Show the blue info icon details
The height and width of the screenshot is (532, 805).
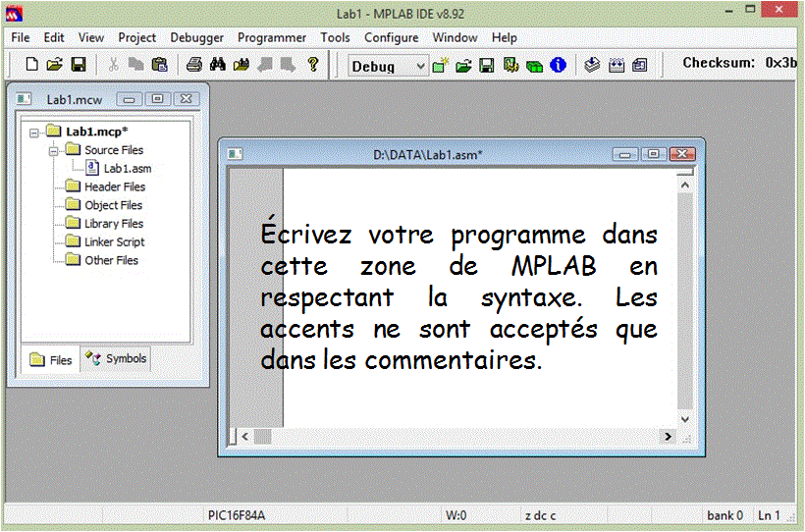click(558, 65)
